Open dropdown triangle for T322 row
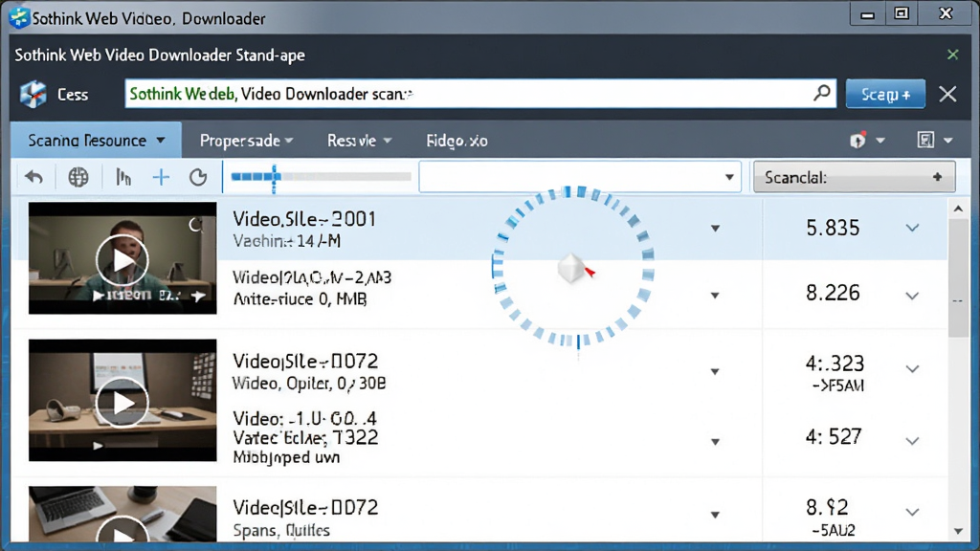The image size is (980, 551). pyautogui.click(x=715, y=442)
